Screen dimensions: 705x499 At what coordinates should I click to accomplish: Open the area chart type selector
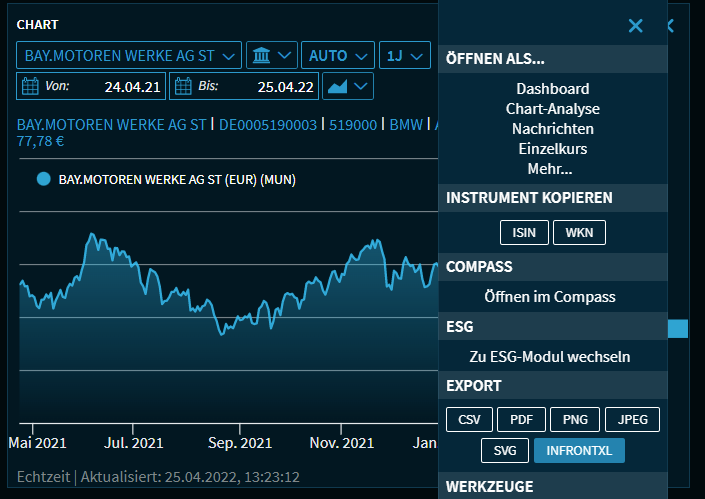pos(348,86)
